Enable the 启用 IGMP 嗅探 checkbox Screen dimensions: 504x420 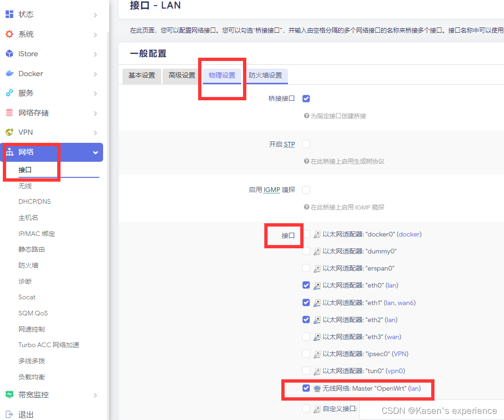pyautogui.click(x=306, y=190)
